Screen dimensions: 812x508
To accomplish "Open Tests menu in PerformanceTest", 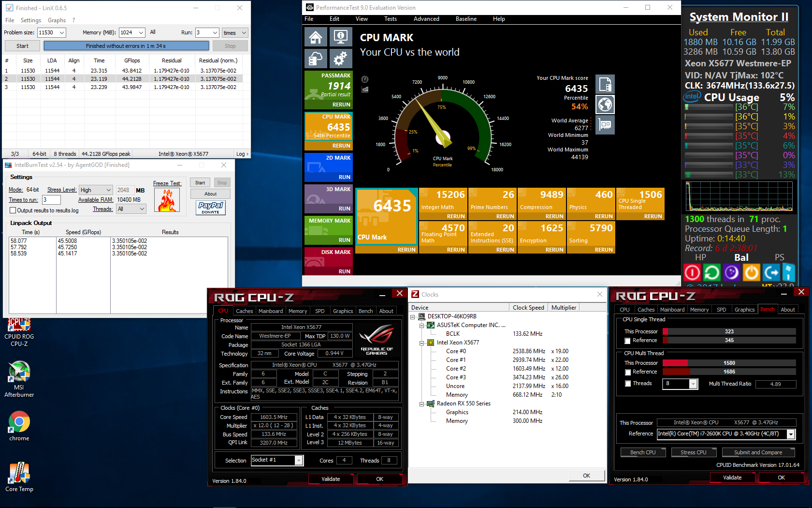I will (391, 19).
